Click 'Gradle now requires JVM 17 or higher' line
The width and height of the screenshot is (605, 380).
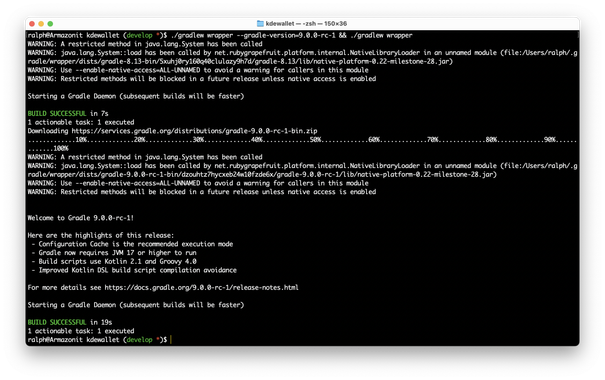tap(117, 253)
